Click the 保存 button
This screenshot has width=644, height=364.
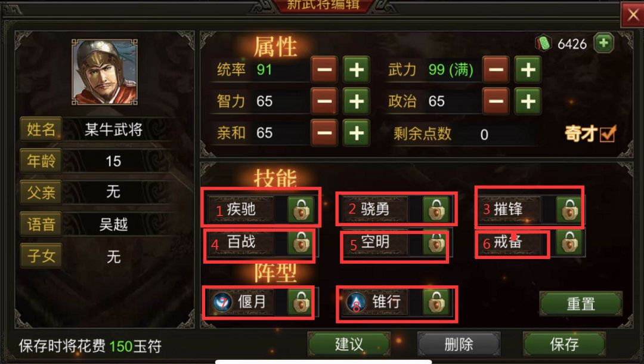(564, 344)
